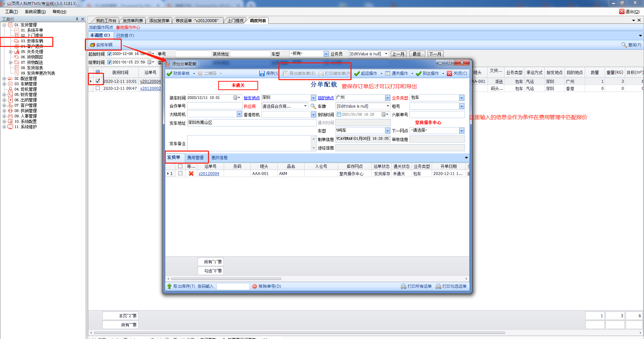644x339 pixels.
Task: Expand the 车型 dropdown showing 5吨车
Action: pyautogui.click(x=387, y=131)
